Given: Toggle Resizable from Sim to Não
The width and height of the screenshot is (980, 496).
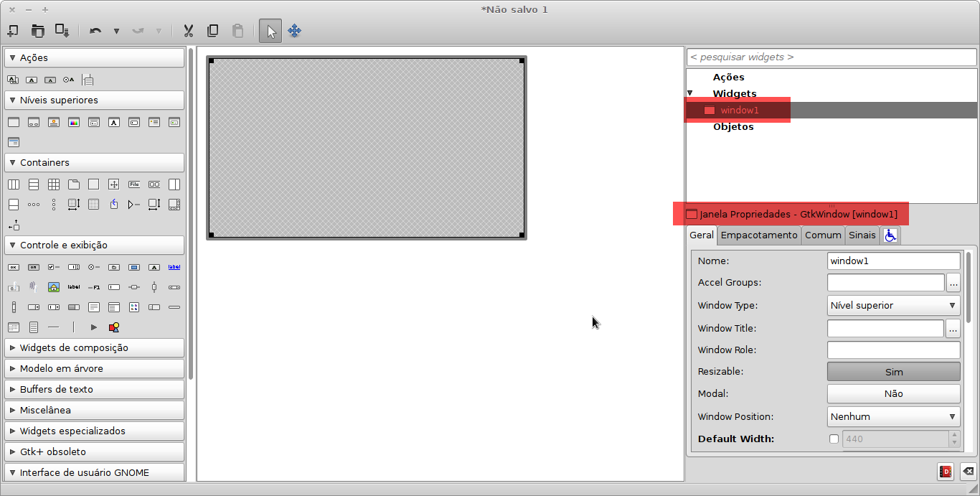Looking at the screenshot, I should (893, 371).
